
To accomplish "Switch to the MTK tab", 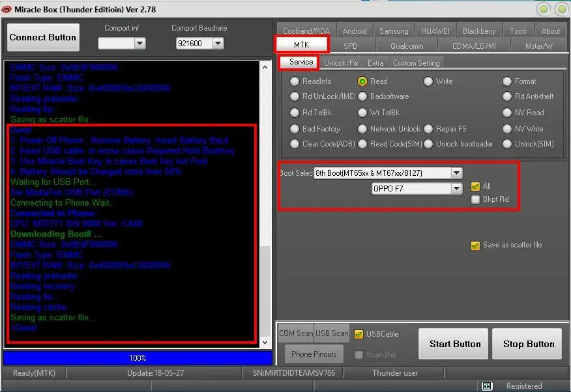I will [x=302, y=45].
